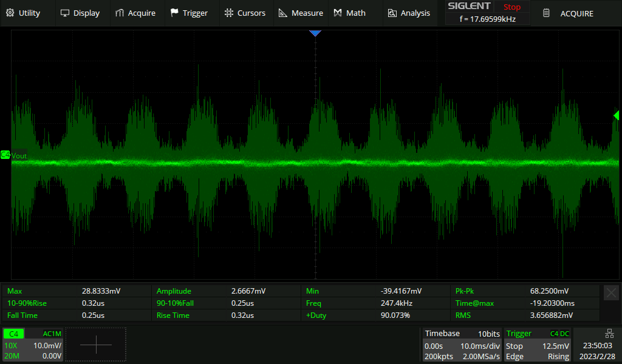Click the Measure ruler icon
622x364 pixels.
tap(283, 13)
